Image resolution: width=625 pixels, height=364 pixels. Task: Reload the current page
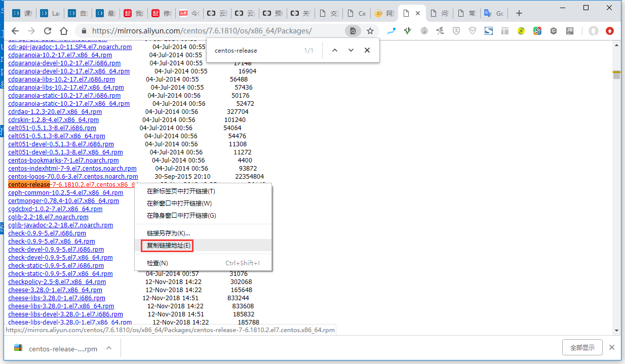point(48,31)
